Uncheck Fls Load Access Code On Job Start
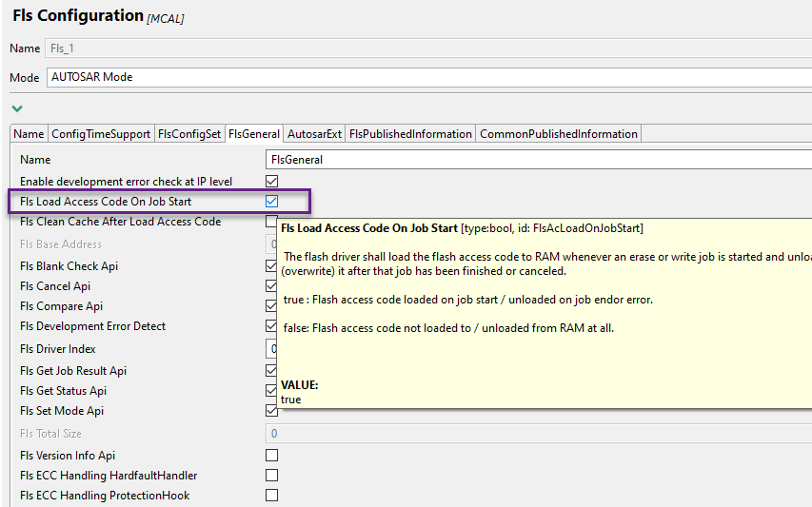The image size is (812, 507). coord(272,202)
